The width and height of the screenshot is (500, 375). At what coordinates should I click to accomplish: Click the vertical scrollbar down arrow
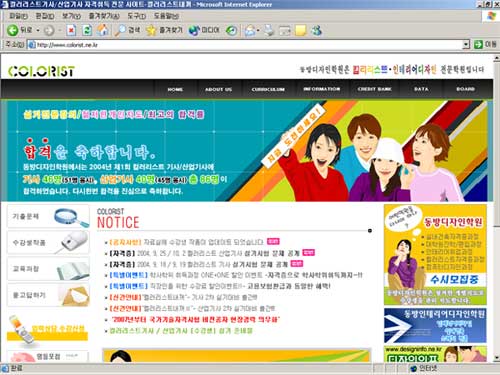click(x=496, y=358)
